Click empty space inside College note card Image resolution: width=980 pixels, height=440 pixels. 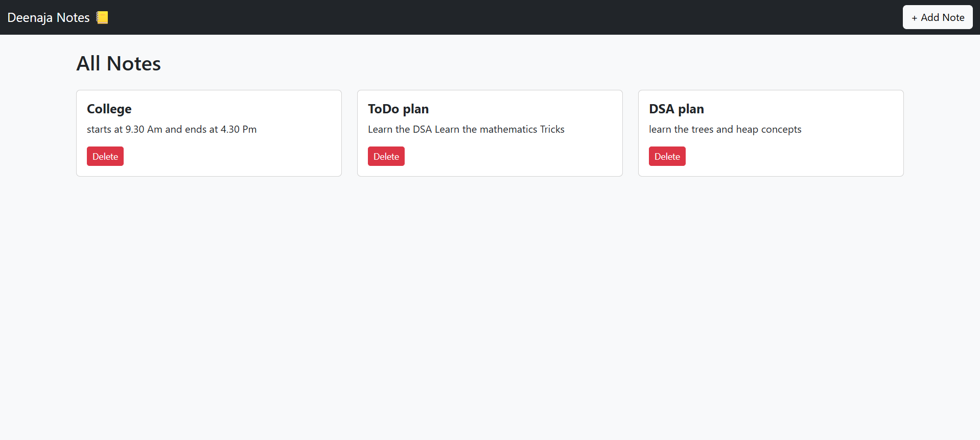click(x=245, y=156)
